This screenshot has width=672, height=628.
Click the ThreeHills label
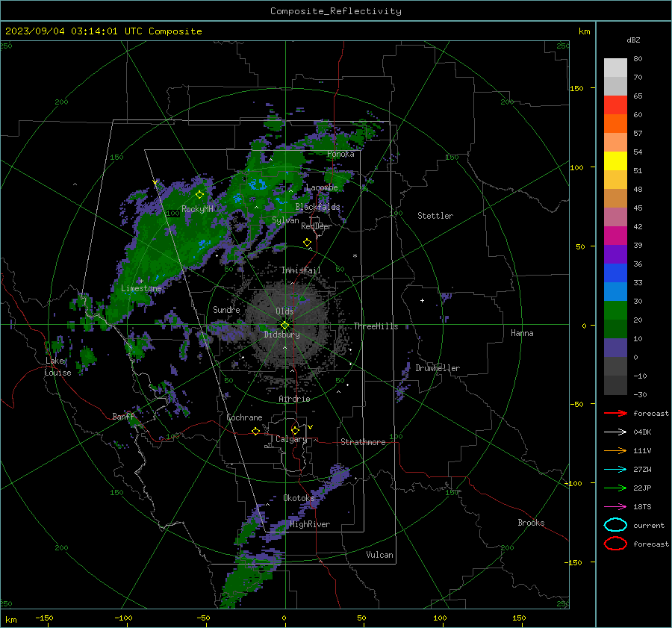(376, 326)
